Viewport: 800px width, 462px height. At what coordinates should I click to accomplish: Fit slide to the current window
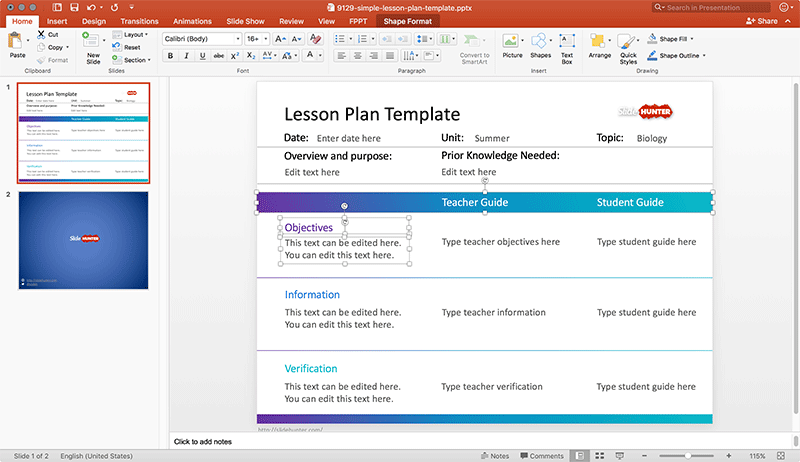pyautogui.click(x=781, y=455)
